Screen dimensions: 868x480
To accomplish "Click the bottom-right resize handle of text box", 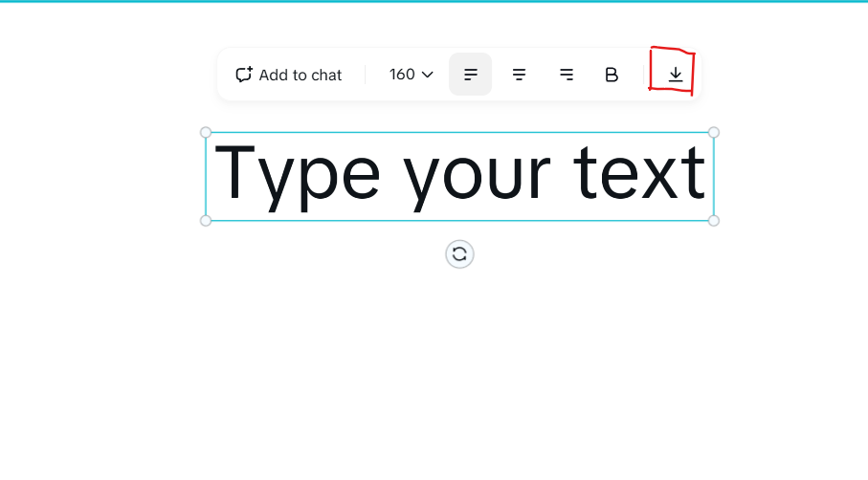I will tap(714, 221).
